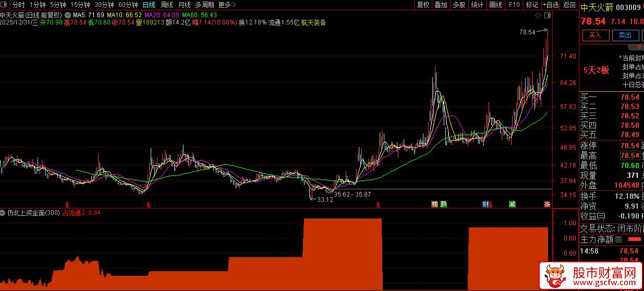Select the 15分钟 period
The height and width of the screenshot is (291, 644).
(80, 5)
